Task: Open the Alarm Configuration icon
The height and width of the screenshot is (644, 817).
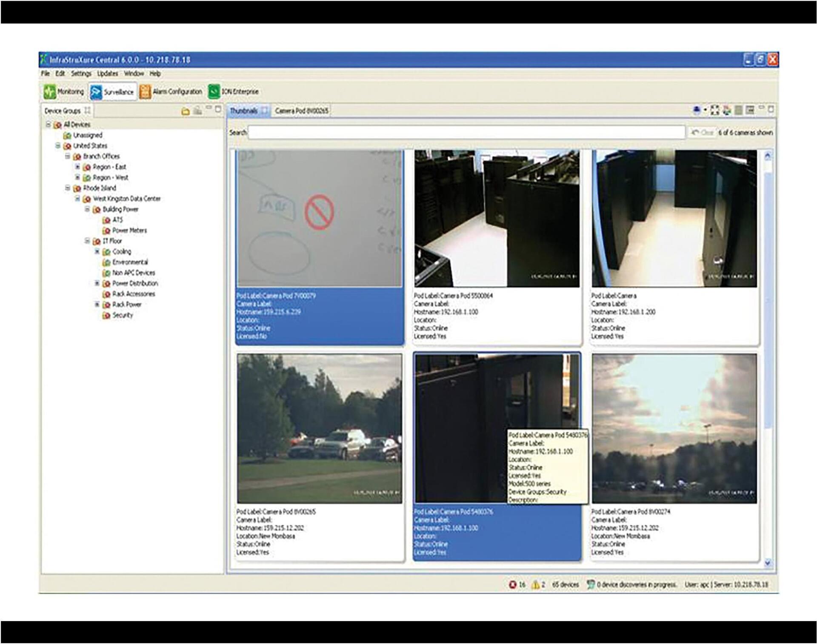Action: click(145, 92)
